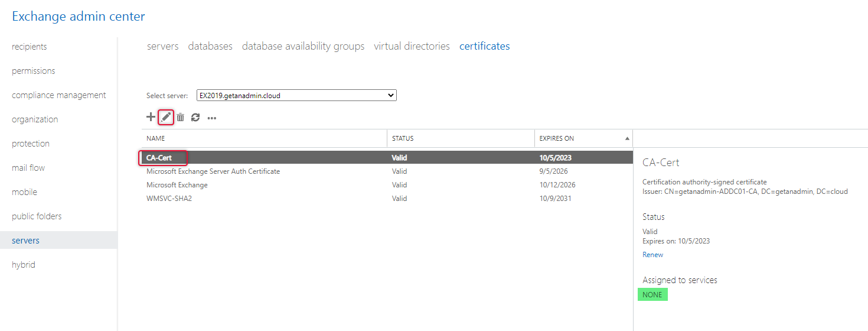
Task: Click the Status heading in details pane
Action: [654, 217]
